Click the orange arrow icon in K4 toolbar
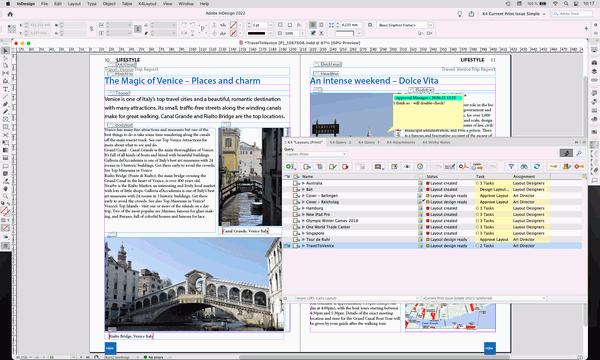Image resolution: width=600 pixels, height=360 pixels. point(553,166)
